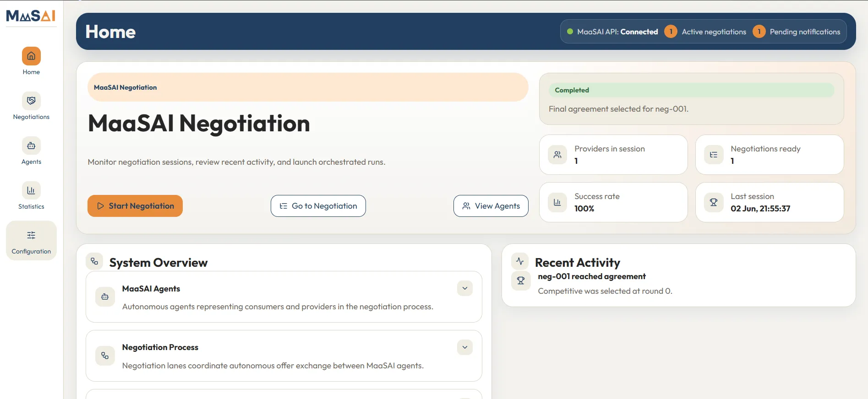Viewport: 868px width, 399px height.
Task: Click View Agents button
Action: (x=491, y=206)
